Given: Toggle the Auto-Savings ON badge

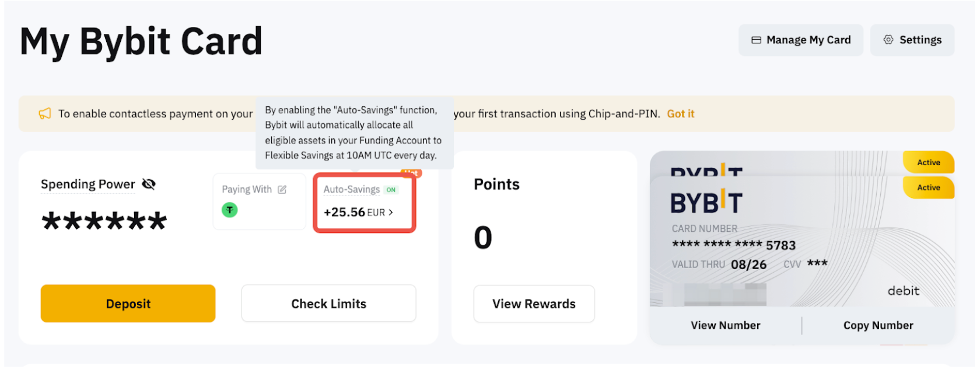Looking at the screenshot, I should click(x=391, y=190).
